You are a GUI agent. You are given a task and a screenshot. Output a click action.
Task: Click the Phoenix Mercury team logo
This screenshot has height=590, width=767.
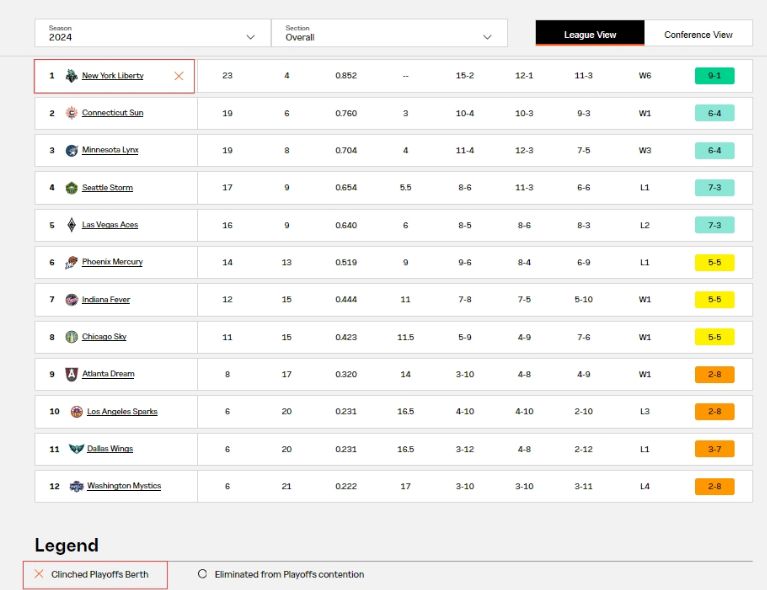[x=71, y=262]
